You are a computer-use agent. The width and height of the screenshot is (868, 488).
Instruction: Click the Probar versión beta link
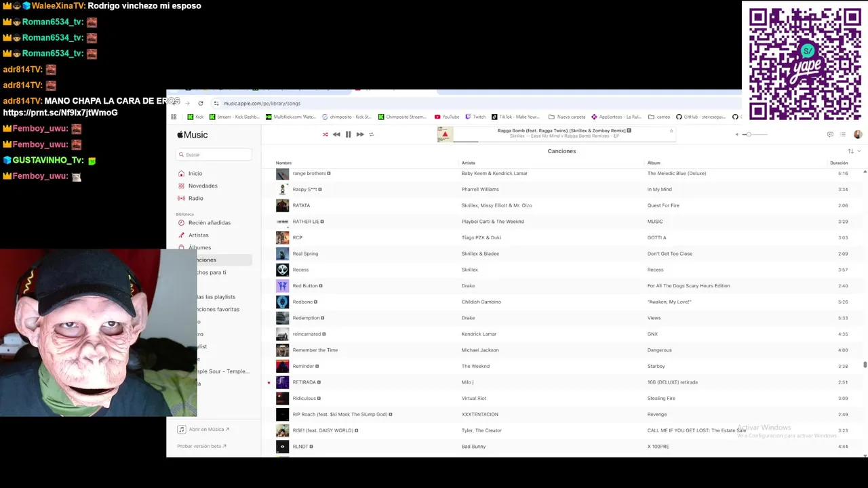coord(201,446)
